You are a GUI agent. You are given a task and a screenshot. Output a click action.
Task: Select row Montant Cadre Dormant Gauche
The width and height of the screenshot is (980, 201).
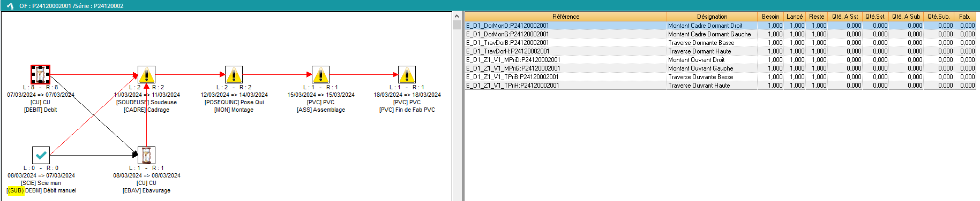click(720, 34)
